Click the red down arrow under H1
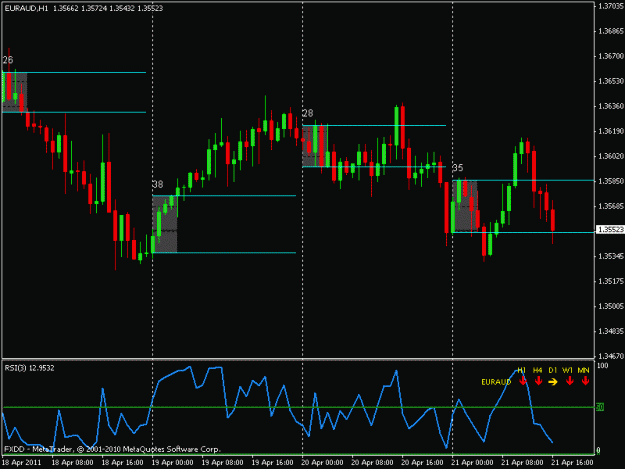Viewport: 625px width, 469px height. tap(523, 381)
